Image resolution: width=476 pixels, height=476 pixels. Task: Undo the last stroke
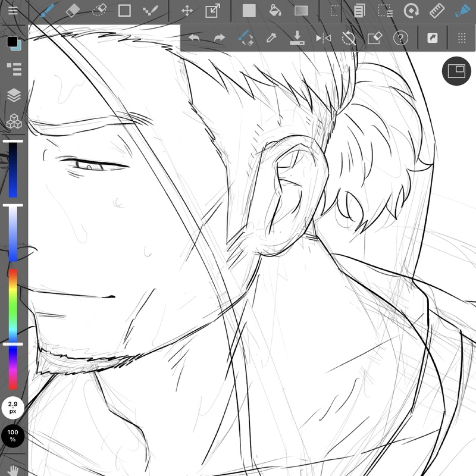tap(194, 38)
